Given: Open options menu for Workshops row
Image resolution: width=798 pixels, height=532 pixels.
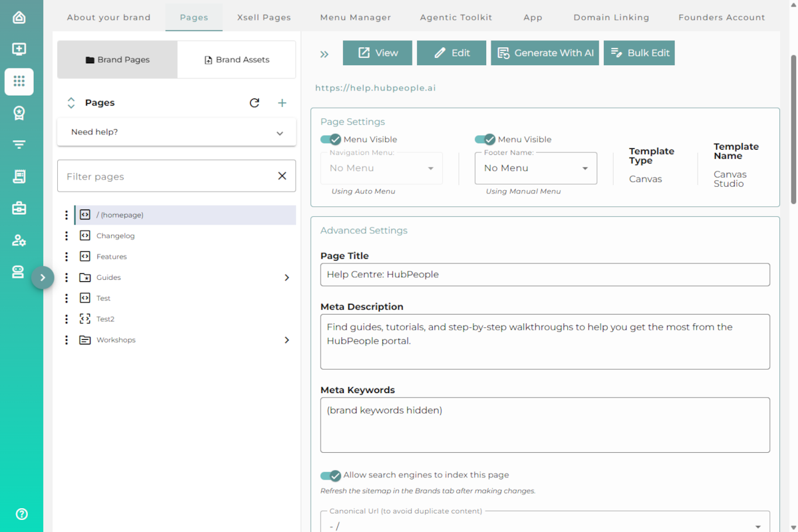Looking at the screenshot, I should tap(66, 340).
